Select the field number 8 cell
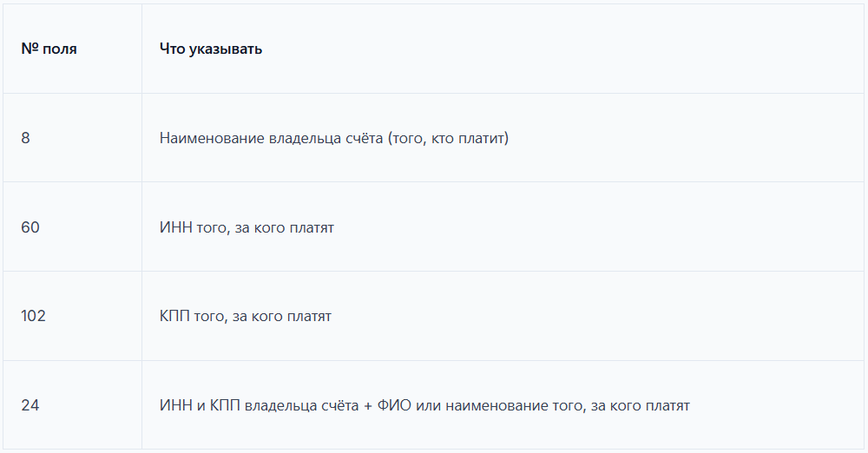This screenshot has width=868, height=453. [x=26, y=138]
